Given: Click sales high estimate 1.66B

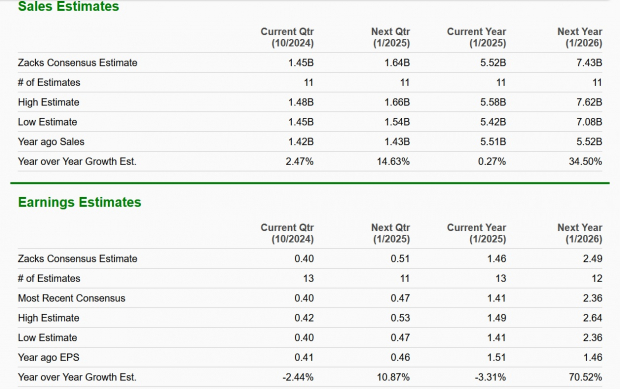Looking at the screenshot, I should coord(397,102).
